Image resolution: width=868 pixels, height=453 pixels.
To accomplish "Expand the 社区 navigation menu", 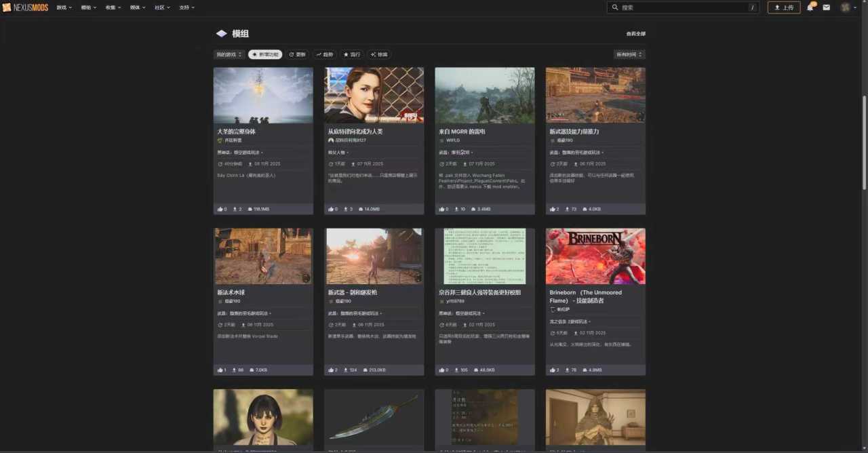I will tap(163, 7).
